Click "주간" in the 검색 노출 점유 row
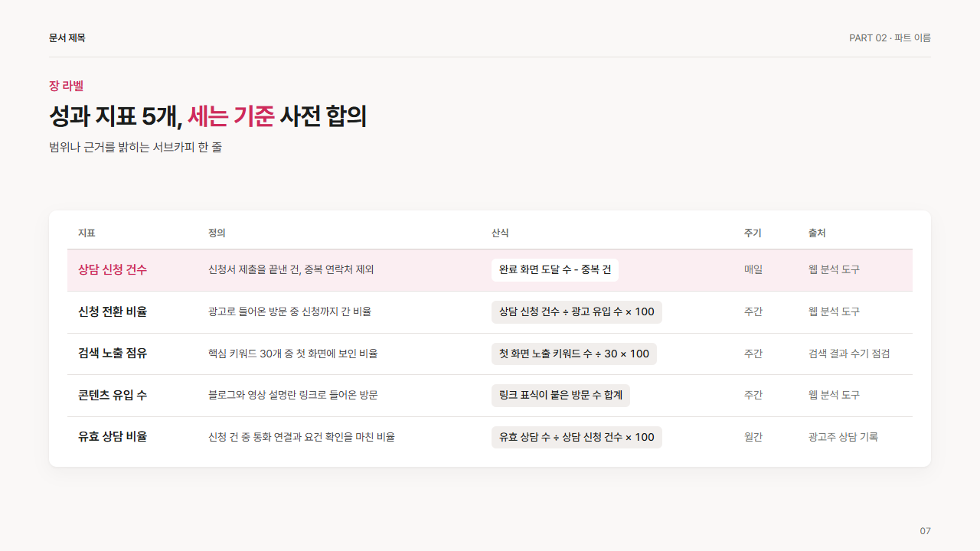The image size is (980, 551). [753, 354]
